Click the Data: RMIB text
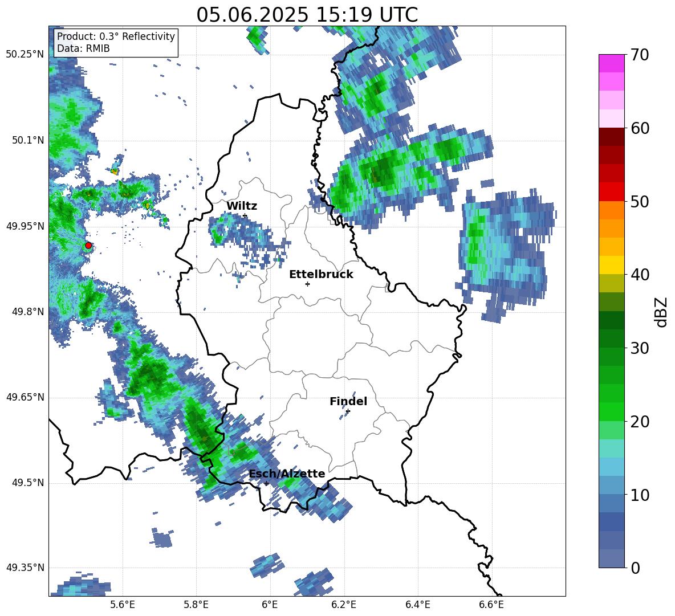 click(83, 48)
